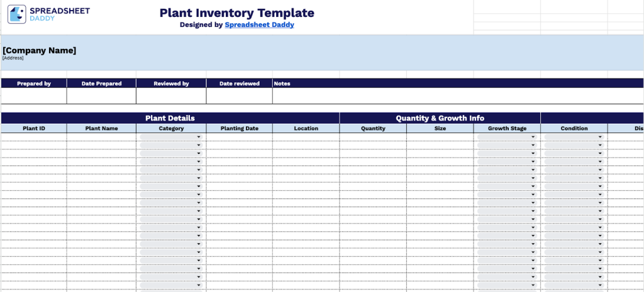Screen dimensions: 644x292
Task: Click the empty Notes field below its header
Action: click(457, 95)
